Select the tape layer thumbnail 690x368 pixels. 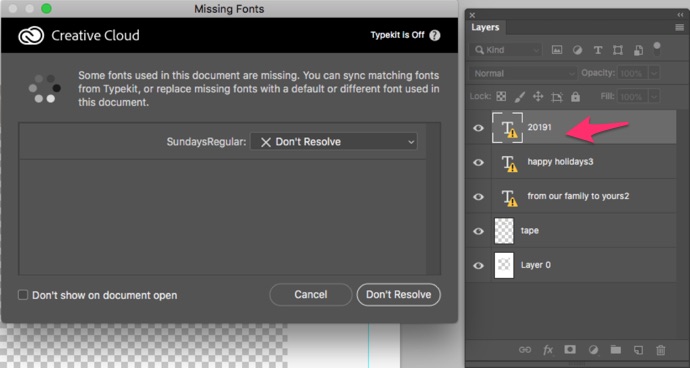[x=504, y=231]
